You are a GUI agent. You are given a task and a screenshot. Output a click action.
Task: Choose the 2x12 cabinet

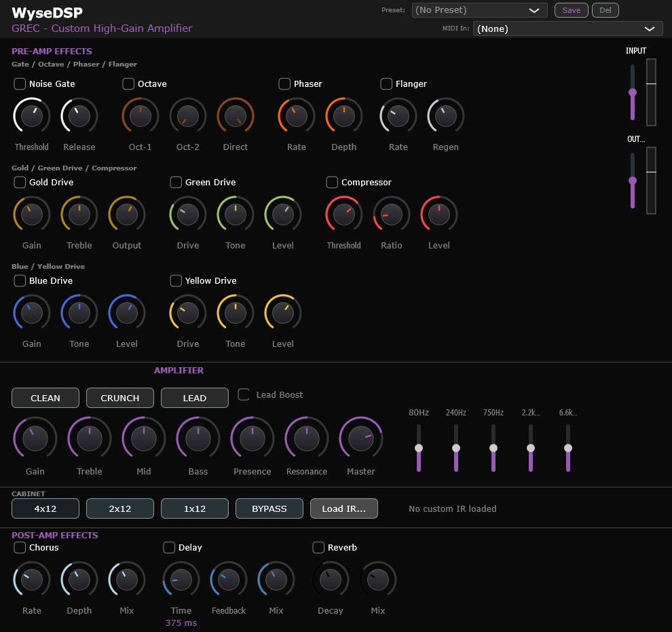pos(120,508)
